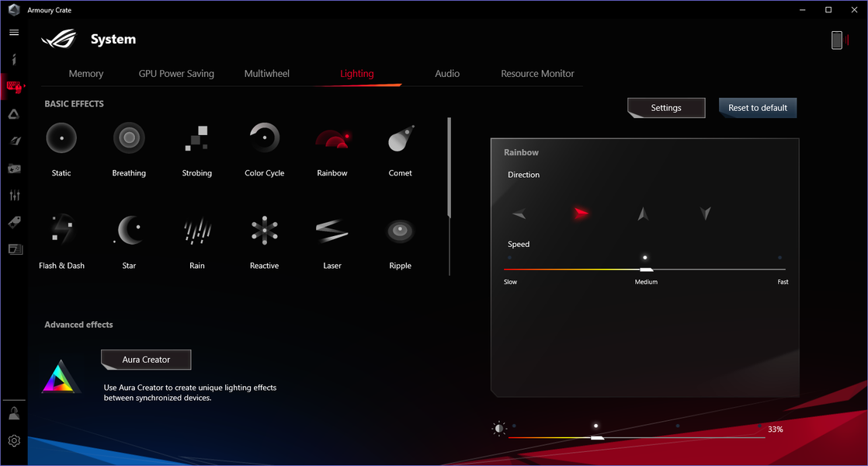The image size is (868, 466).
Task: Open the Aura Sync triangle icon in the sidebar
Action: click(15, 114)
